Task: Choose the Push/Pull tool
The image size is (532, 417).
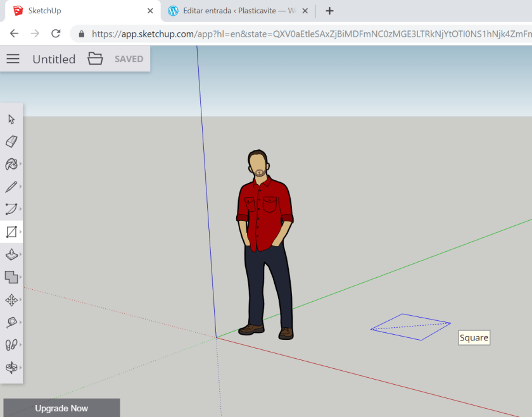Action: coord(11,254)
